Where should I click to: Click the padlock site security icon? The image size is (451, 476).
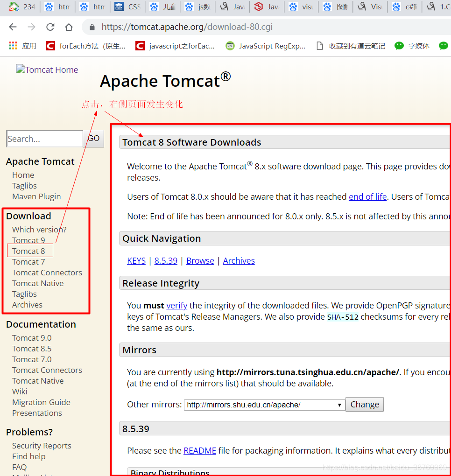coord(92,28)
